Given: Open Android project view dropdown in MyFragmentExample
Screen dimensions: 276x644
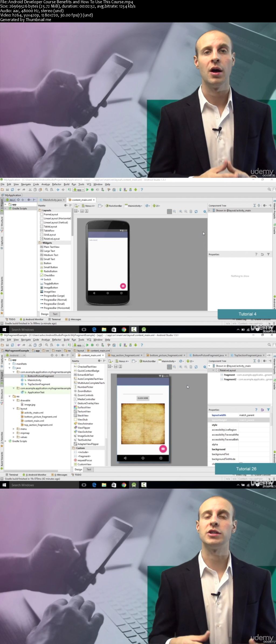Looking at the screenshot, I should [15, 355].
